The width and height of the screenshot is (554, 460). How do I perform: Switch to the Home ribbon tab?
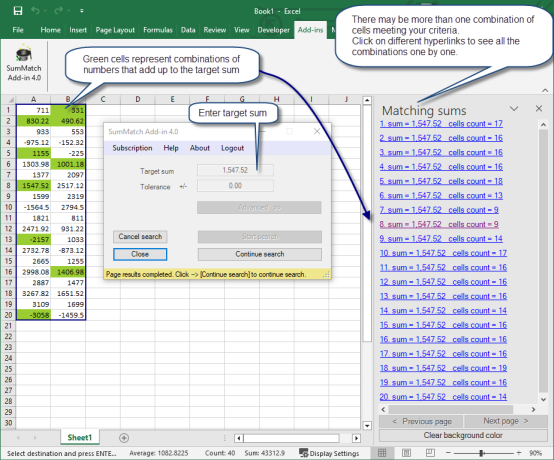[x=51, y=30]
